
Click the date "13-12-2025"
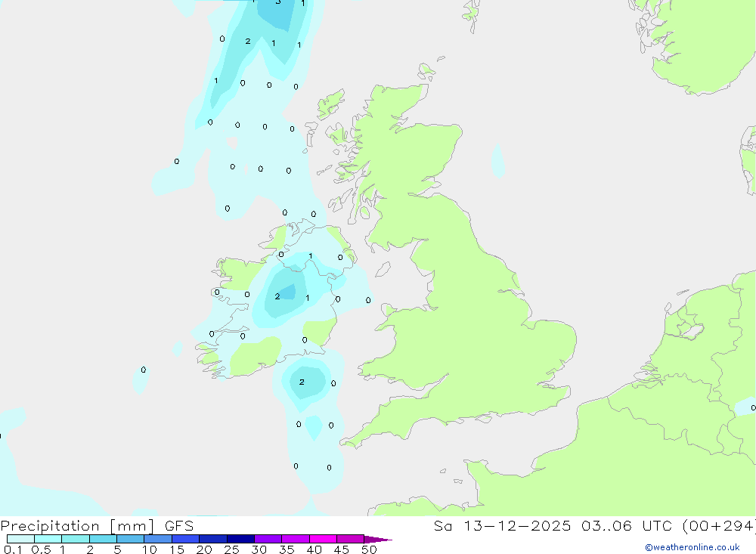click(x=517, y=526)
